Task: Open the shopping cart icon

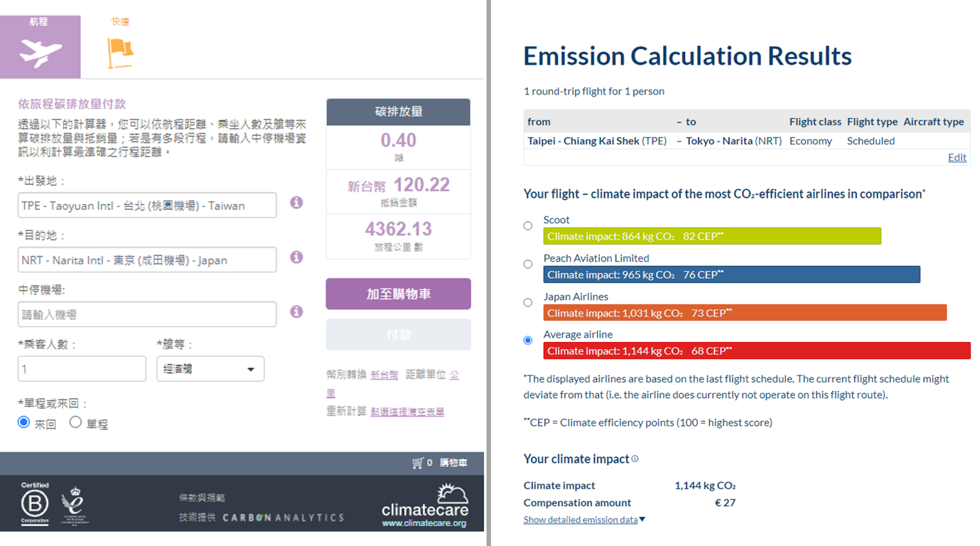Action: (418, 463)
